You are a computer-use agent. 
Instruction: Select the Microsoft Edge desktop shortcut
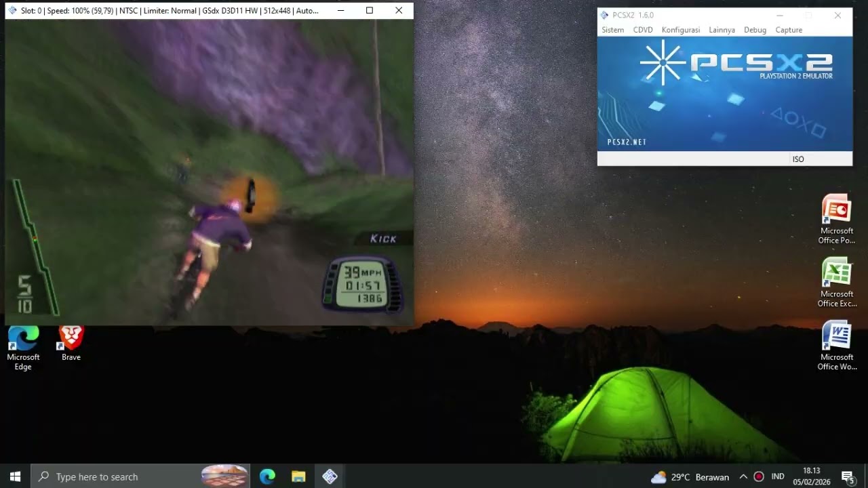pos(23,348)
